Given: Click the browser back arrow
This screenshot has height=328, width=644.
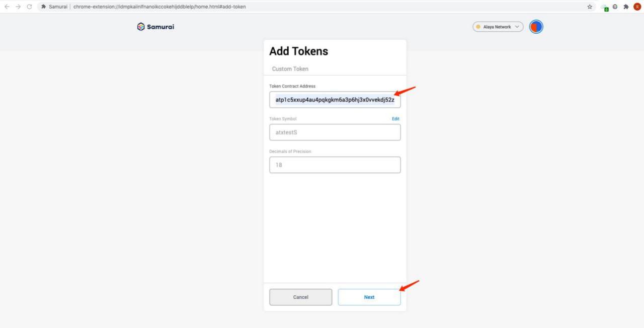Looking at the screenshot, I should pos(7,7).
